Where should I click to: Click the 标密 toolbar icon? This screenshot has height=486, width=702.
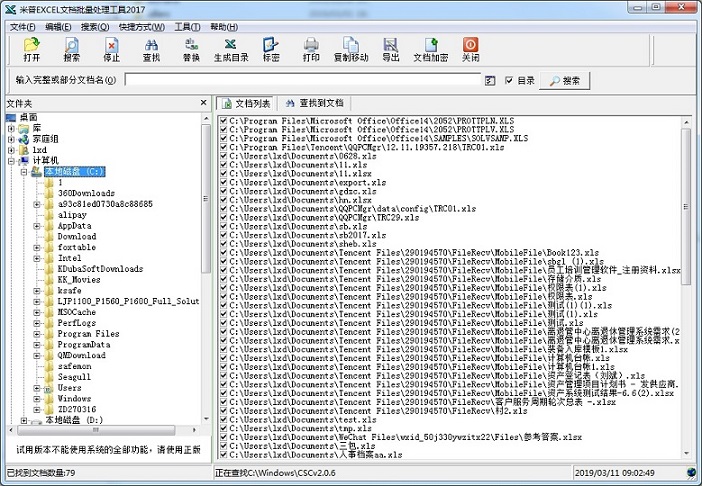(271, 49)
